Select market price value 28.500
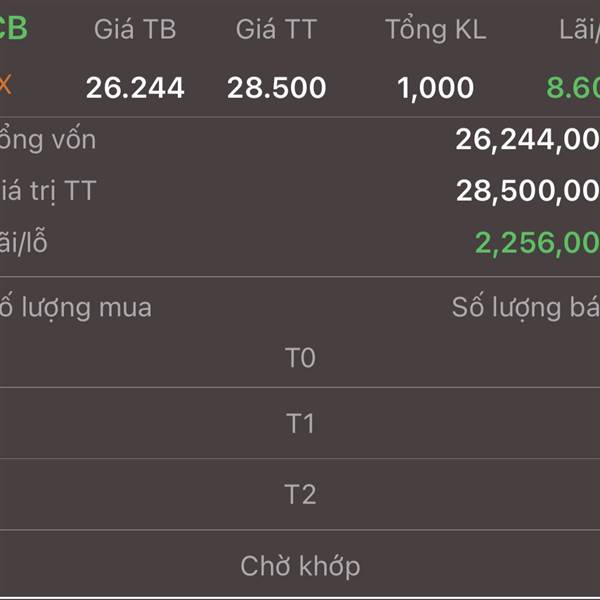 click(276, 88)
